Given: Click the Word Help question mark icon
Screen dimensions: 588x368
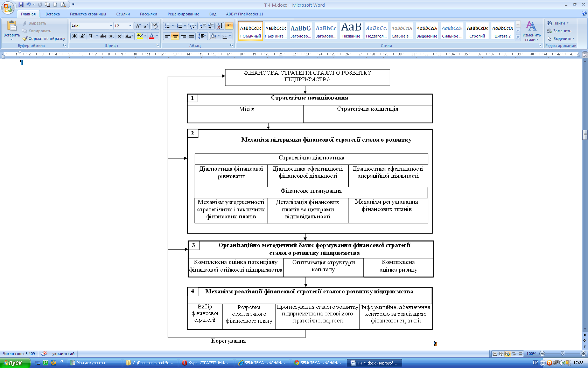Looking at the screenshot, I should coord(584,14).
